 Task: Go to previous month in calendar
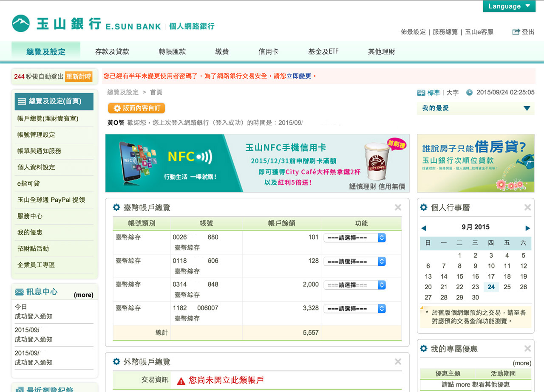423,228
